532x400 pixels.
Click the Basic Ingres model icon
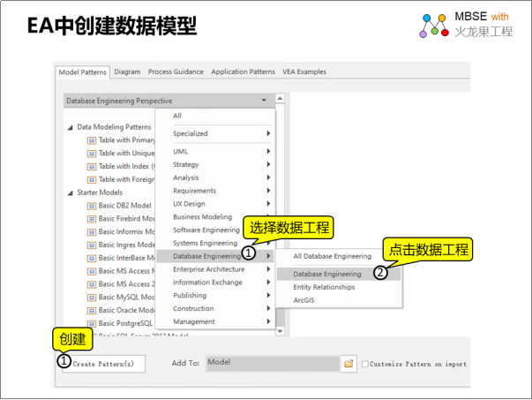91,245
